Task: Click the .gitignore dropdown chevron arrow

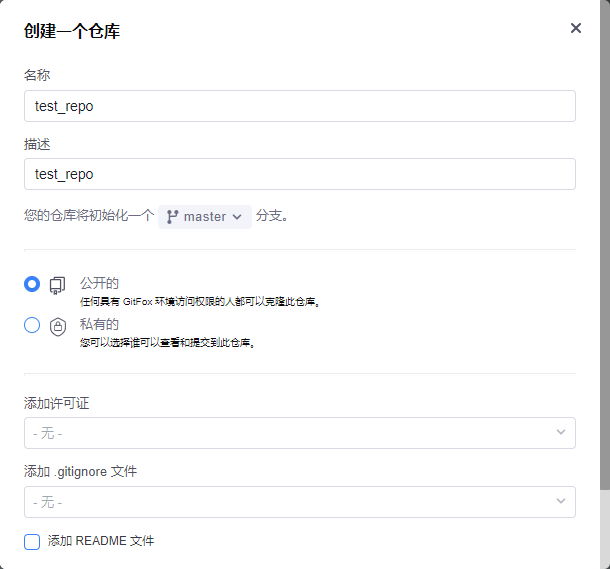Action: click(560, 501)
